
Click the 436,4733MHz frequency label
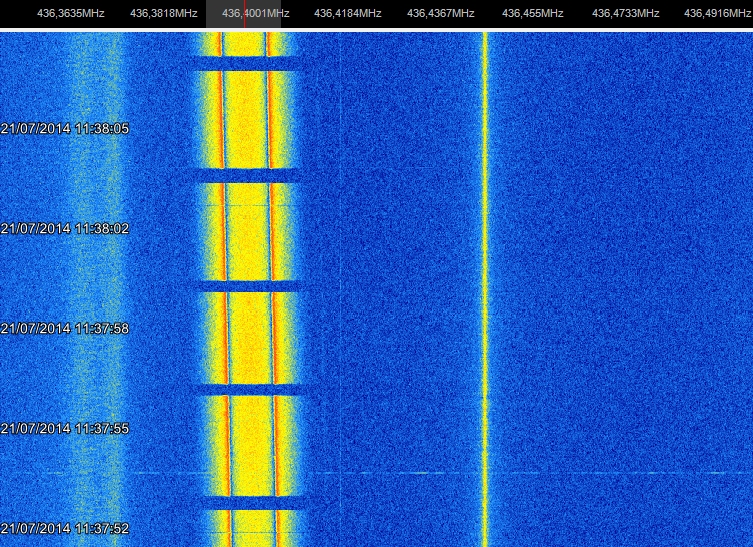625,13
